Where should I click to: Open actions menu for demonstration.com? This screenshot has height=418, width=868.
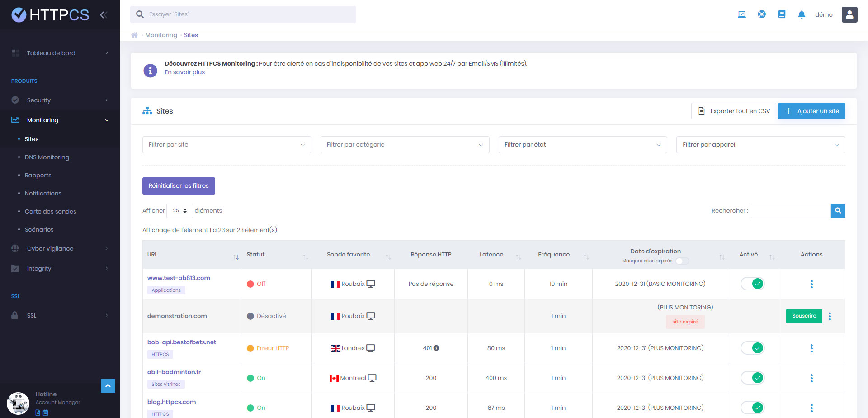830,316
